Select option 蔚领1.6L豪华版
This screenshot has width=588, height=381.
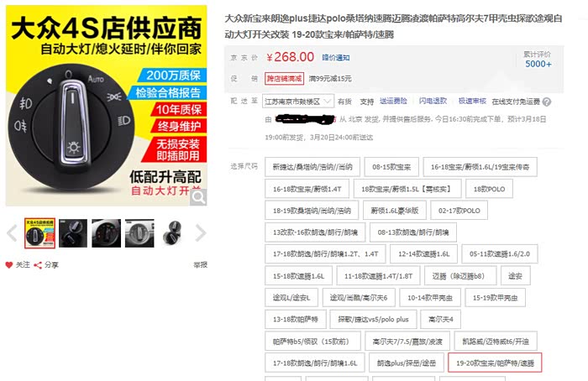tap(395, 211)
